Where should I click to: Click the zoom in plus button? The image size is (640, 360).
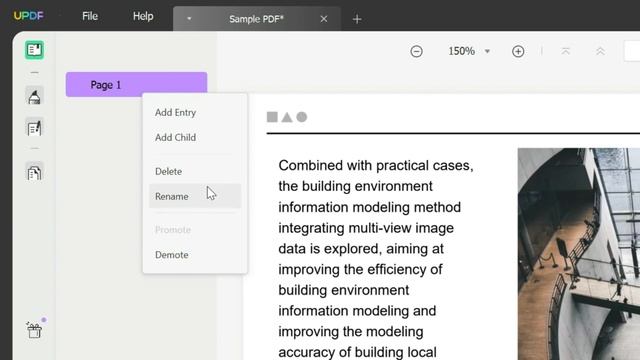518,51
